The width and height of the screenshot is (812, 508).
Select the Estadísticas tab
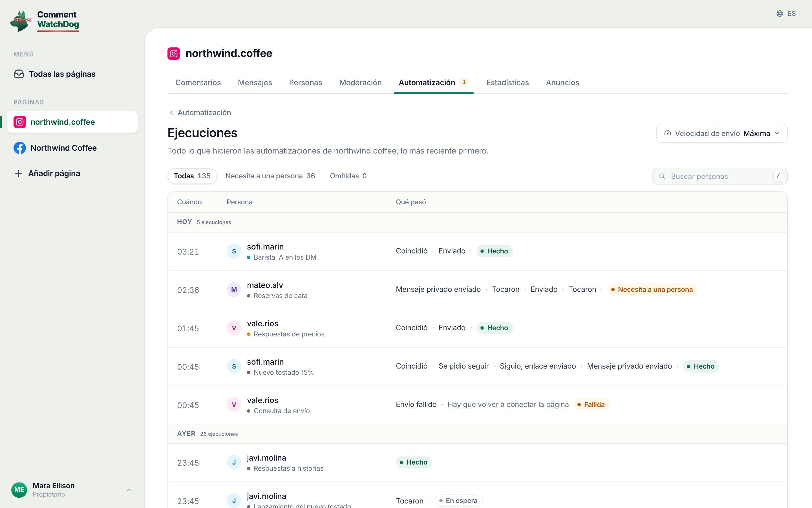[x=507, y=83]
